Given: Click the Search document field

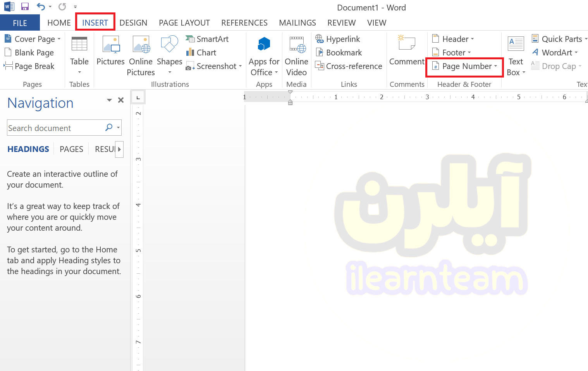Looking at the screenshot, I should 54,128.
